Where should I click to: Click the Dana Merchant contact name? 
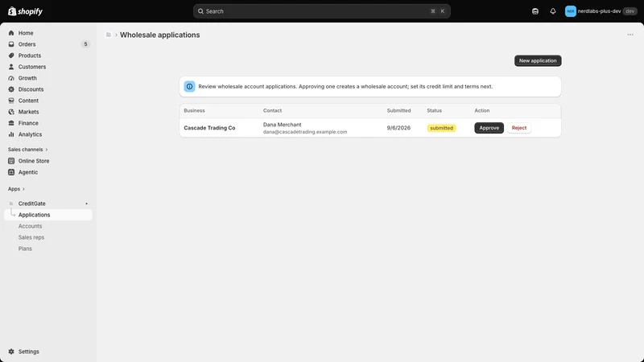coord(283,125)
